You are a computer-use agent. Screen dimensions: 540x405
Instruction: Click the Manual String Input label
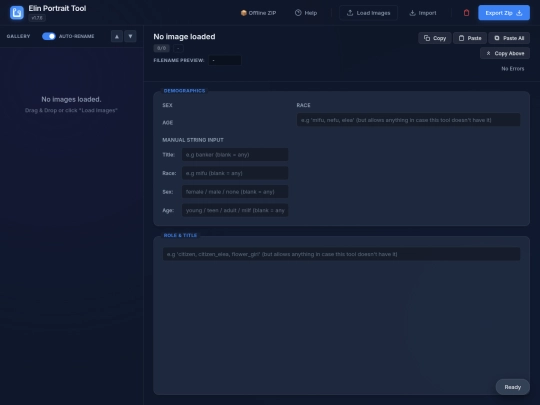(x=193, y=140)
